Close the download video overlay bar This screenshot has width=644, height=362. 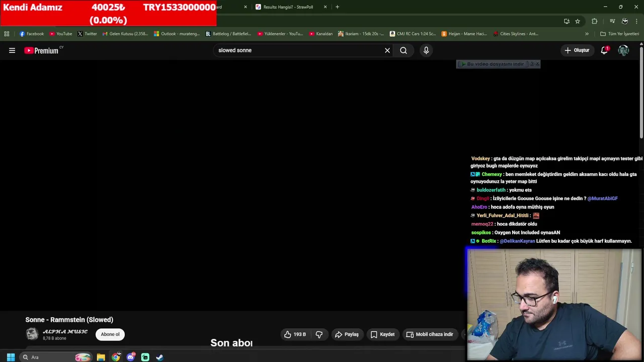pos(537,64)
